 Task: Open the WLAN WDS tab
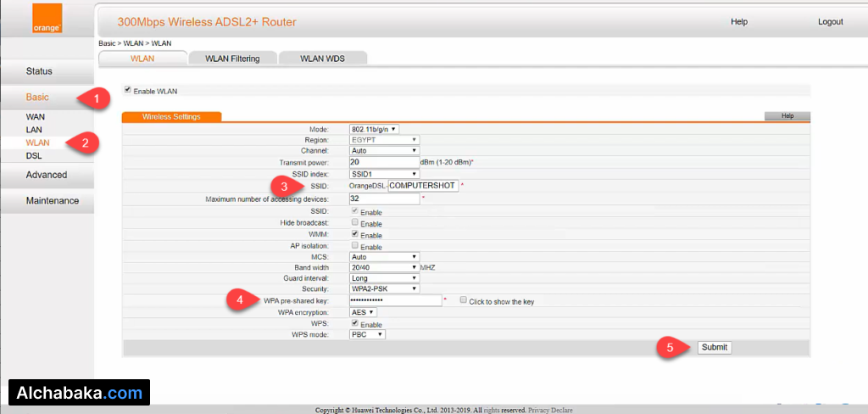(322, 59)
